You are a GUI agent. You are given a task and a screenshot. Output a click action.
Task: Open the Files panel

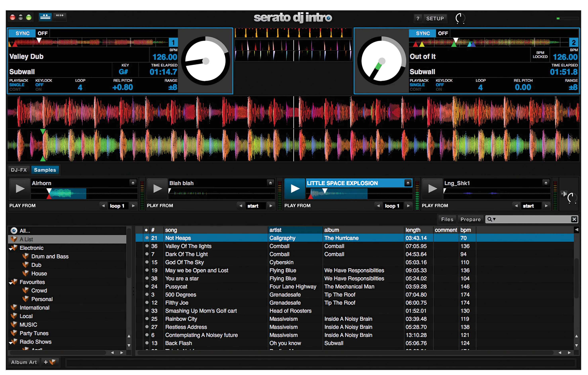pyautogui.click(x=447, y=219)
